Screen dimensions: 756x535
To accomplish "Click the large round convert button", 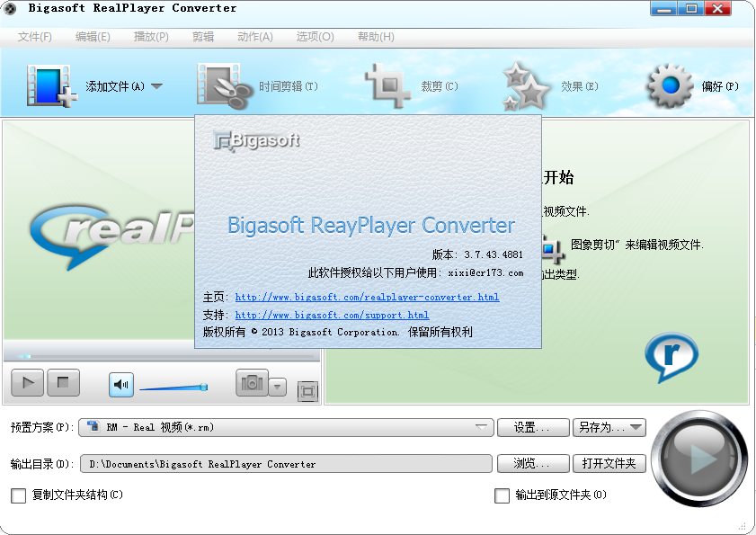I will (x=698, y=459).
